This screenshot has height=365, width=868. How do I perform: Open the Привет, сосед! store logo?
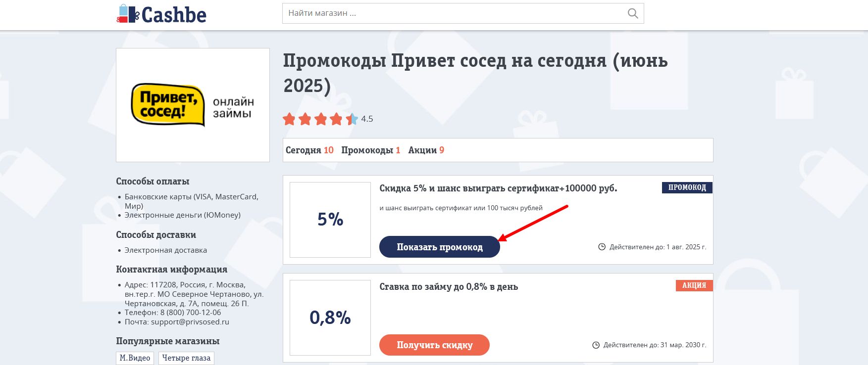193,105
